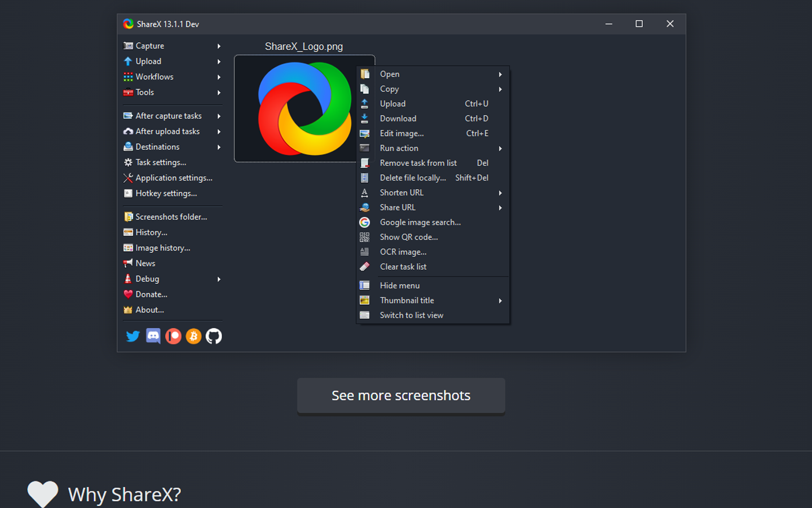
Task: Select Delete file locally
Action: pyautogui.click(x=433, y=177)
